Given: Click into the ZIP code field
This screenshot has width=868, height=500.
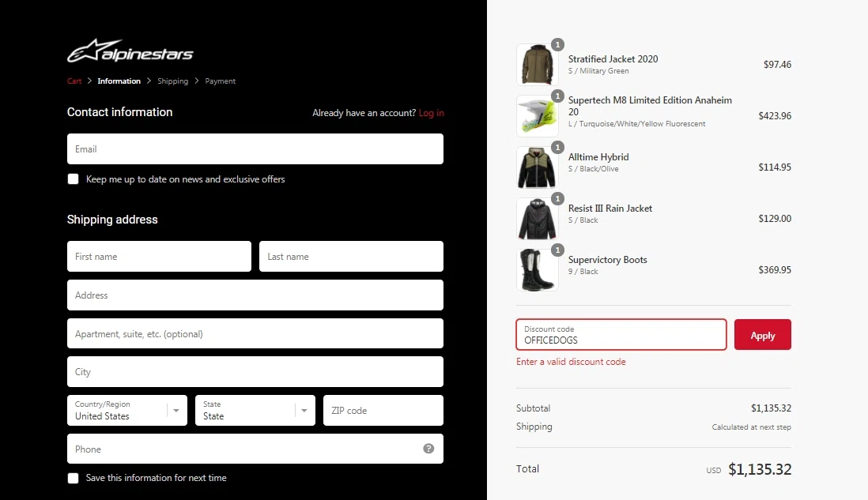Looking at the screenshot, I should (x=383, y=411).
